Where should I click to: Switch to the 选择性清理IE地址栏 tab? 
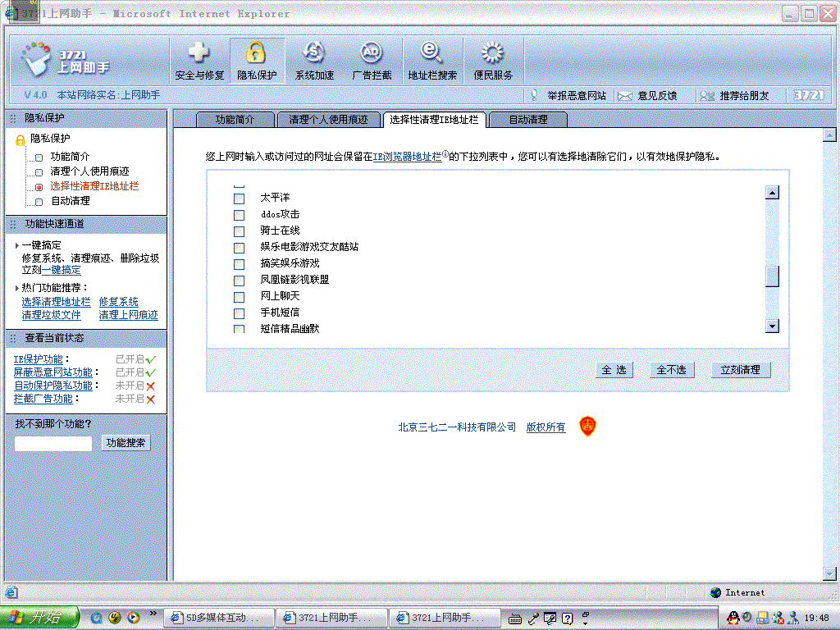[435, 120]
